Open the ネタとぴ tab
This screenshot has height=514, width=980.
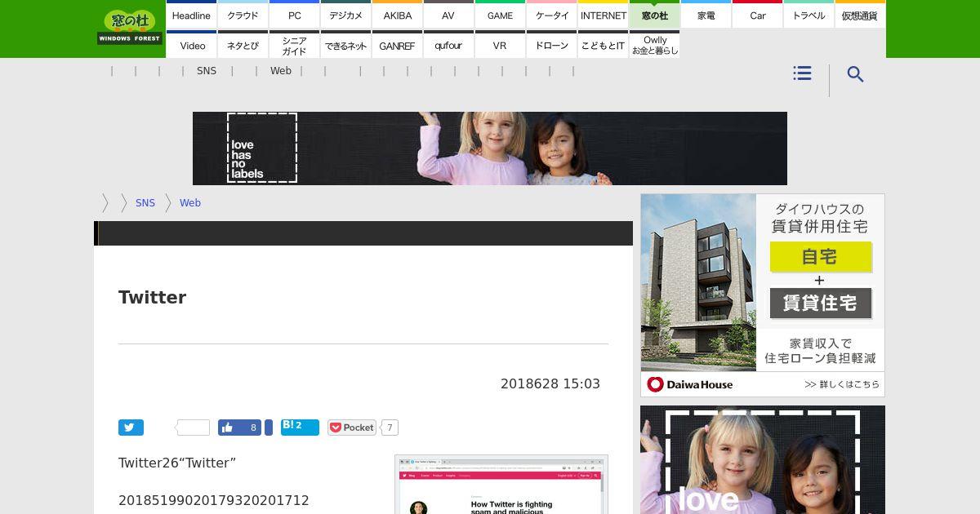click(243, 45)
